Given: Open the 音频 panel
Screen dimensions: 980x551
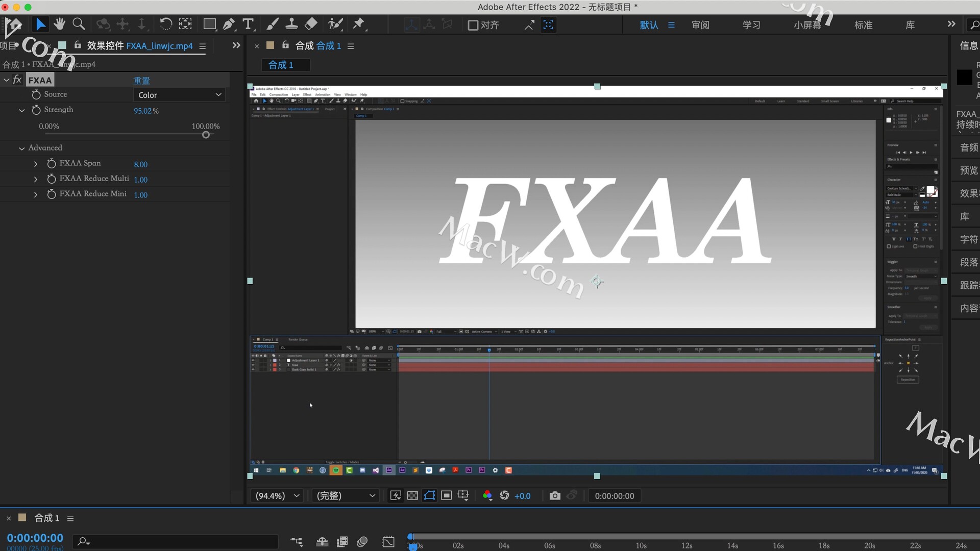Looking at the screenshot, I should [x=969, y=147].
